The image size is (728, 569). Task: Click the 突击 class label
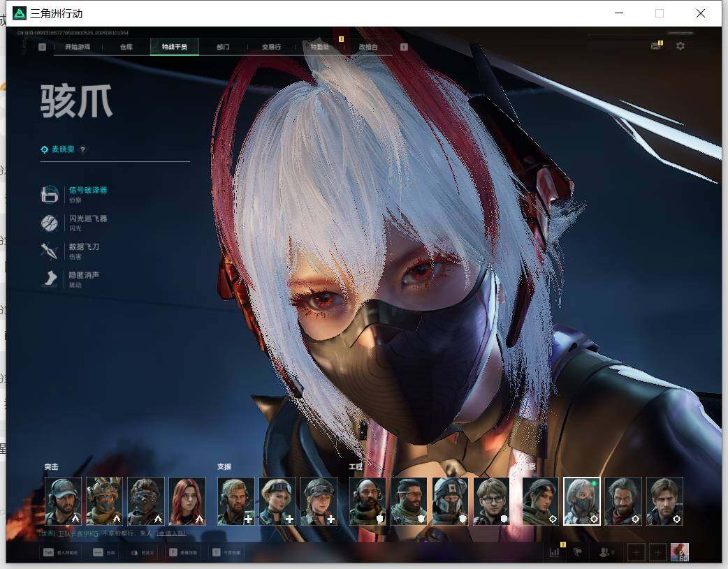click(52, 467)
